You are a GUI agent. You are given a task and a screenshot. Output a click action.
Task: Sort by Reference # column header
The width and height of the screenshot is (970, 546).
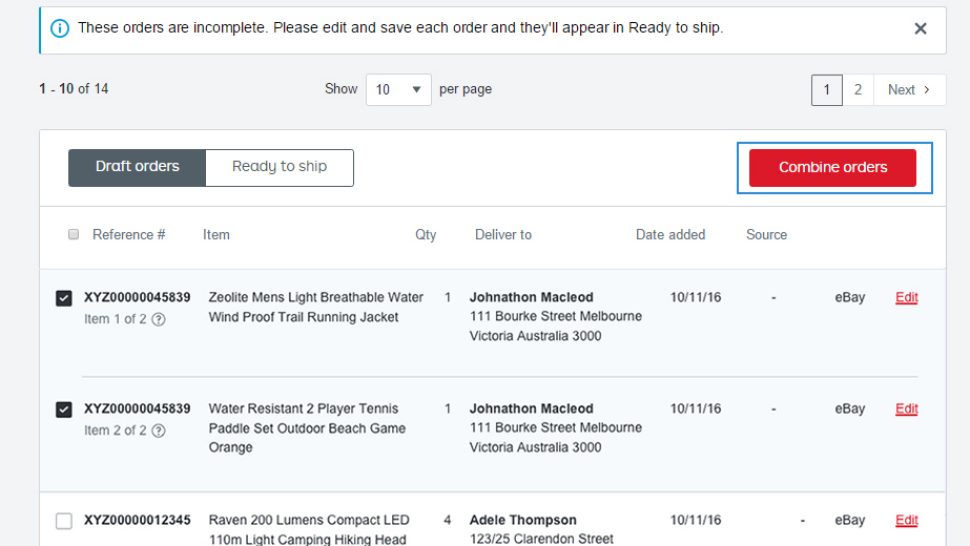129,234
